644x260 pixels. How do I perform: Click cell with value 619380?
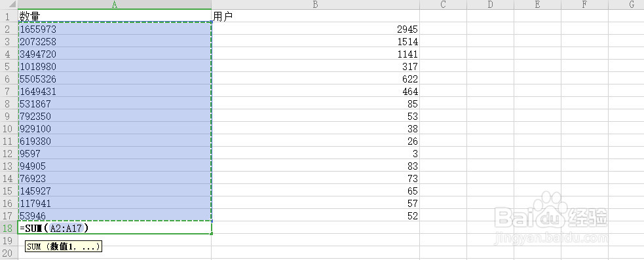pos(115,140)
